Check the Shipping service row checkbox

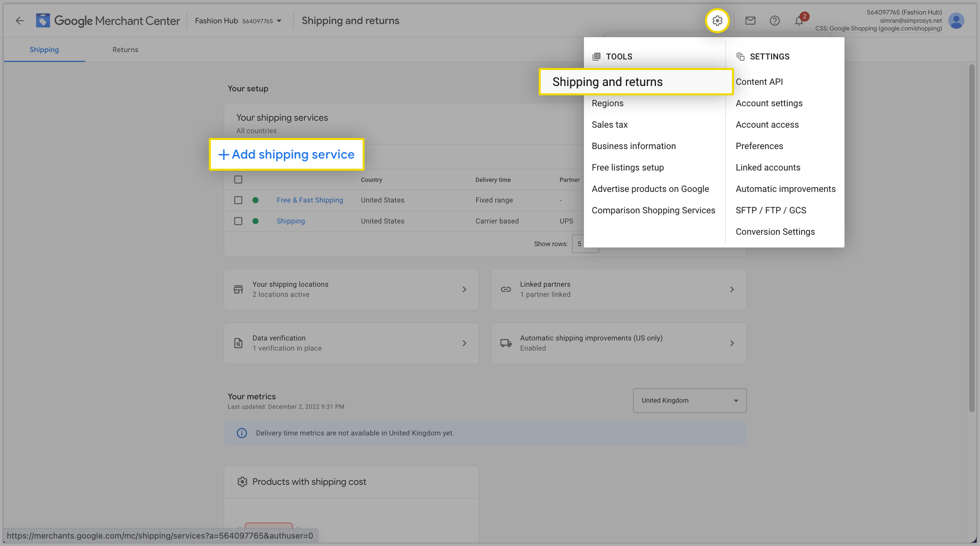pos(238,221)
